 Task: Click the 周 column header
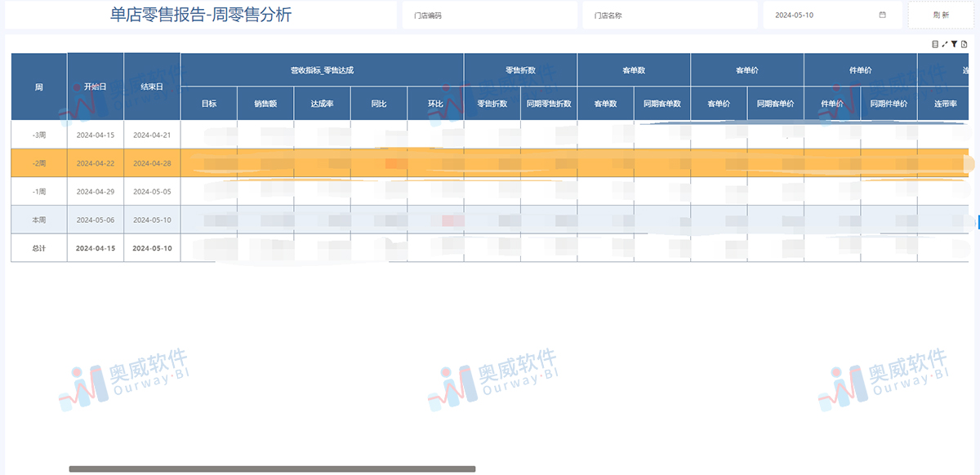pos(39,87)
